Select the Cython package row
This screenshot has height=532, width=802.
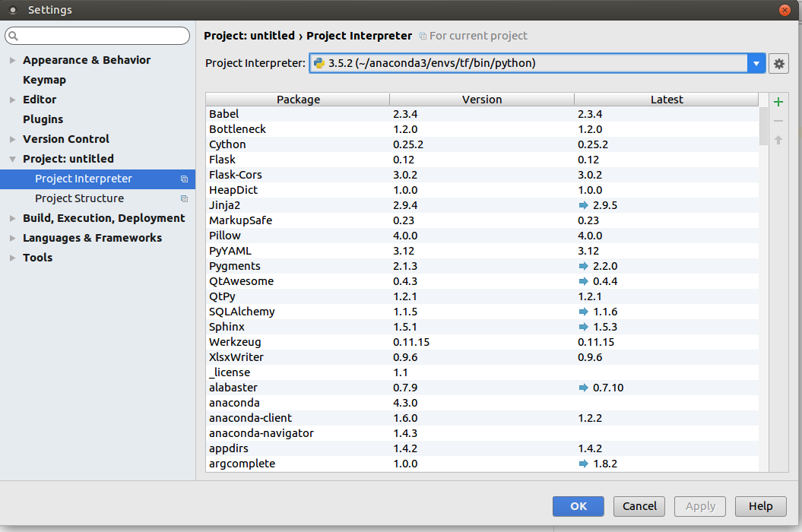tap(482, 144)
